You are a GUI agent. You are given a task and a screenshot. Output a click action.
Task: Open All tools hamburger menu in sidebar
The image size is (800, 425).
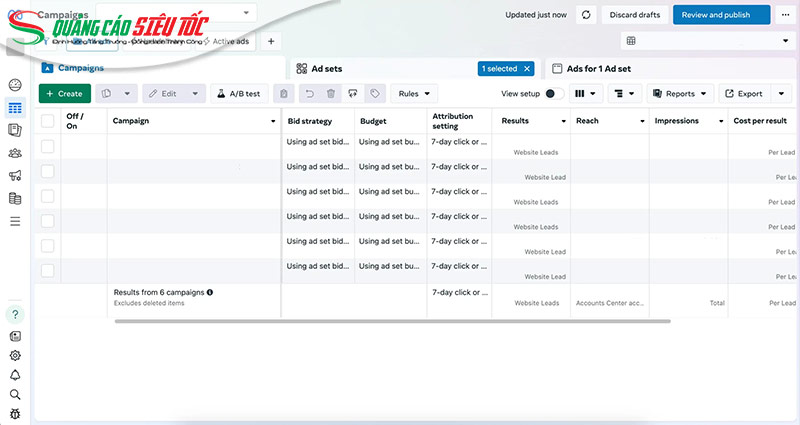(x=15, y=221)
